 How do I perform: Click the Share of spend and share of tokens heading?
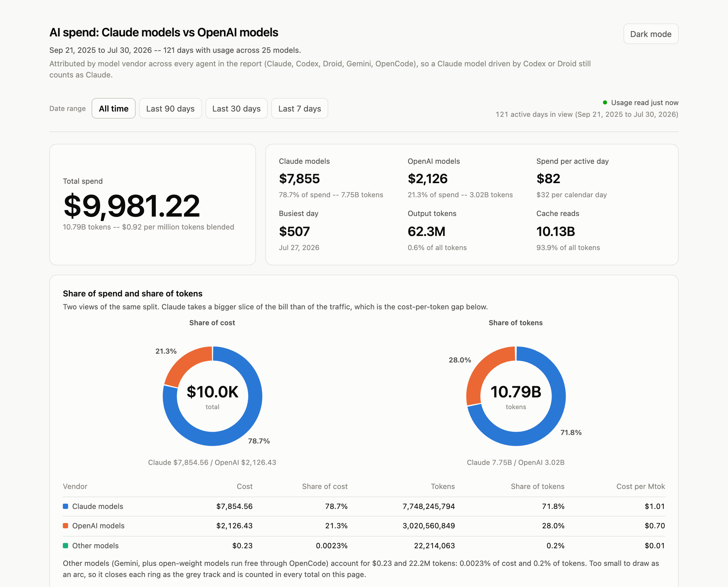point(133,293)
